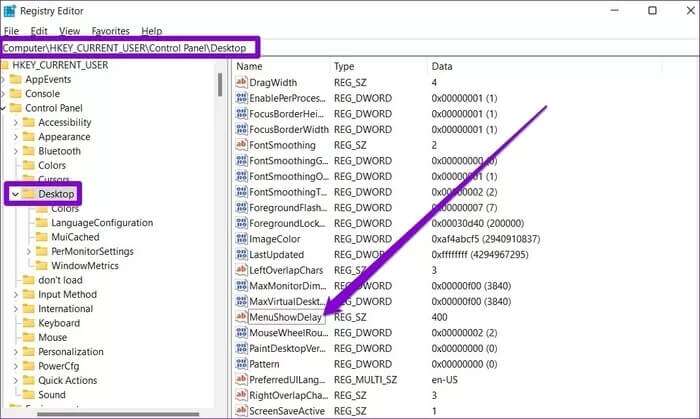
Task: Expand the Input Method key
Action: point(16,295)
